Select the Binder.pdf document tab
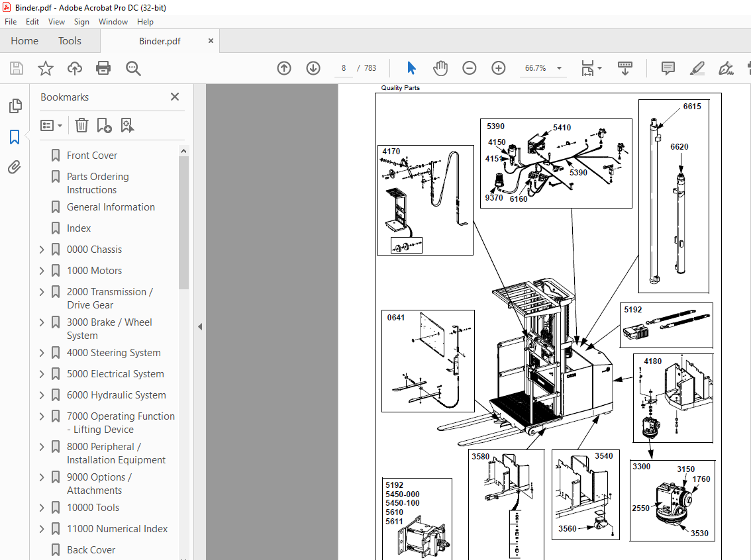The image size is (751, 560). pyautogui.click(x=160, y=40)
